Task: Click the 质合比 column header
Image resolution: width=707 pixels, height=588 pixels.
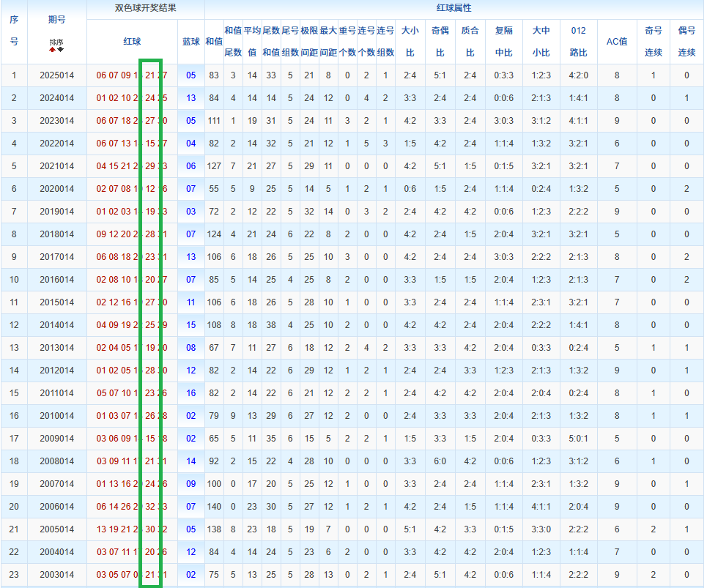Action: tap(470, 42)
